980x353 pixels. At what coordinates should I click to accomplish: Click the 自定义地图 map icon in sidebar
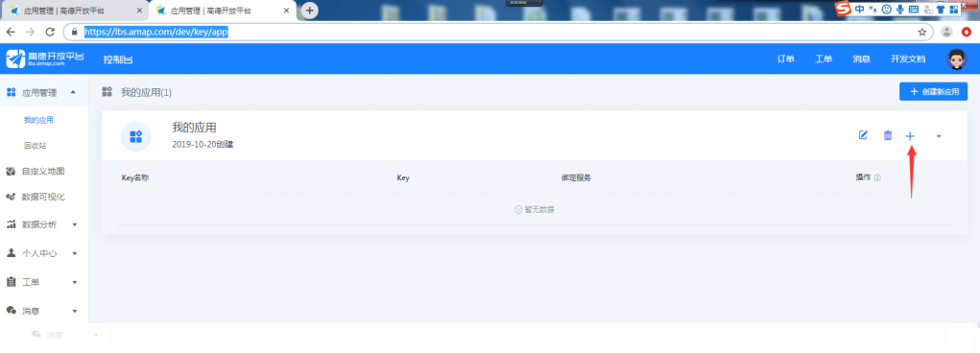(x=11, y=171)
